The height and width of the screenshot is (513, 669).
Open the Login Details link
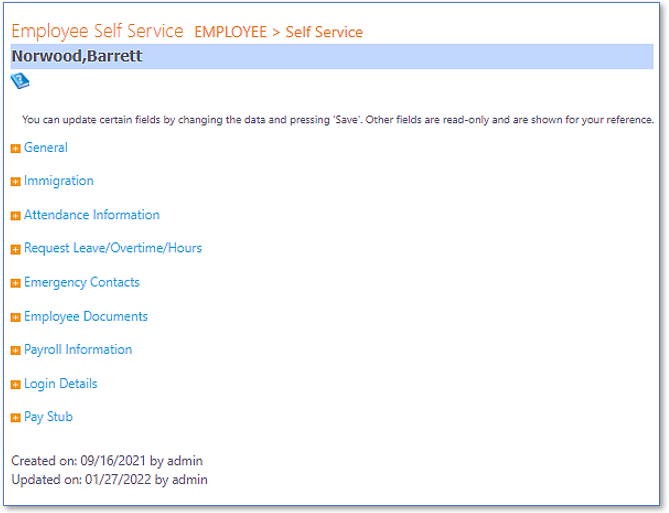pyautogui.click(x=61, y=384)
